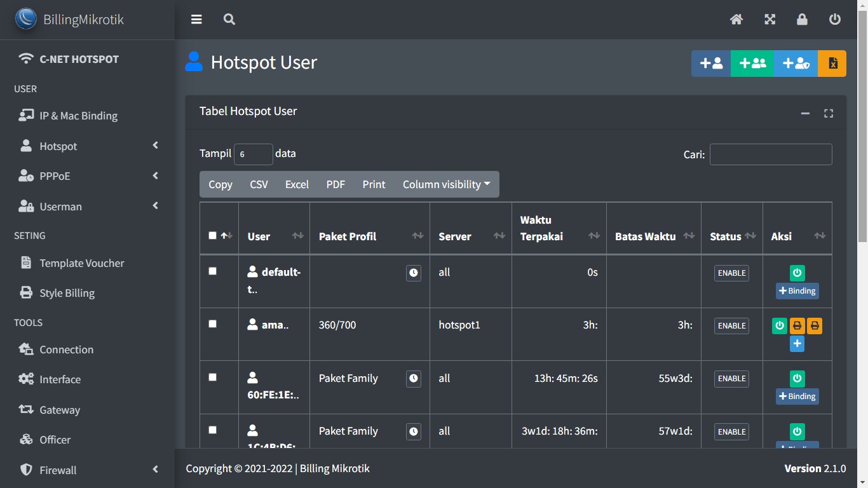Click the Cari search input field
The height and width of the screenshot is (488, 868).
click(770, 154)
